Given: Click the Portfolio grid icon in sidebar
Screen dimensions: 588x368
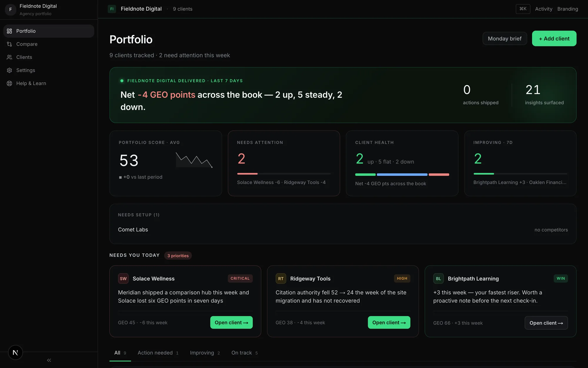Looking at the screenshot, I should (x=9, y=31).
